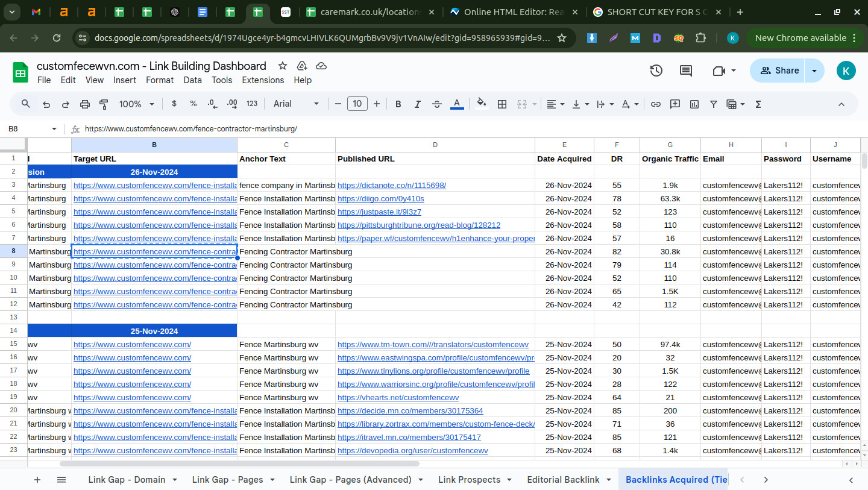This screenshot has height=490, width=868.
Task: Click the move to folder icon
Action: pos(302,66)
